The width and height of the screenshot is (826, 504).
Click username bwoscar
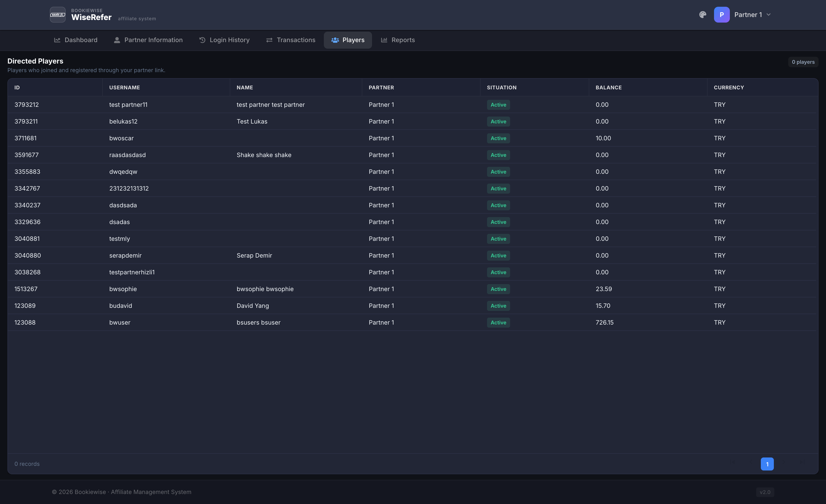coord(121,138)
